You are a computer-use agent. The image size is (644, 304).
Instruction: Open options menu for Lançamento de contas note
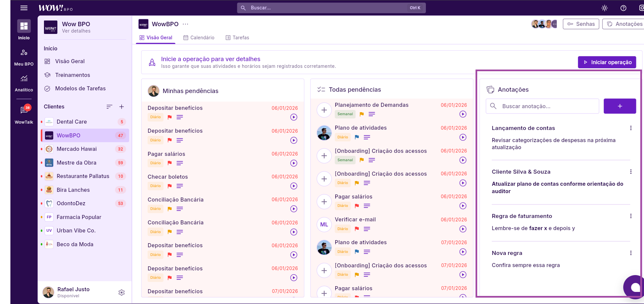pyautogui.click(x=631, y=128)
